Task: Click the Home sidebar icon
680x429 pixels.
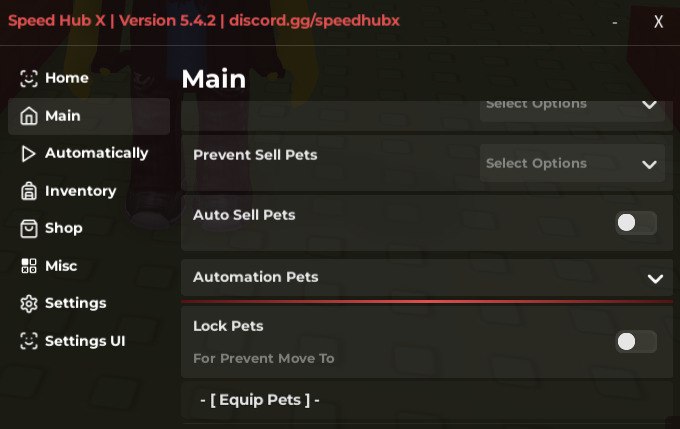Action: (x=28, y=78)
